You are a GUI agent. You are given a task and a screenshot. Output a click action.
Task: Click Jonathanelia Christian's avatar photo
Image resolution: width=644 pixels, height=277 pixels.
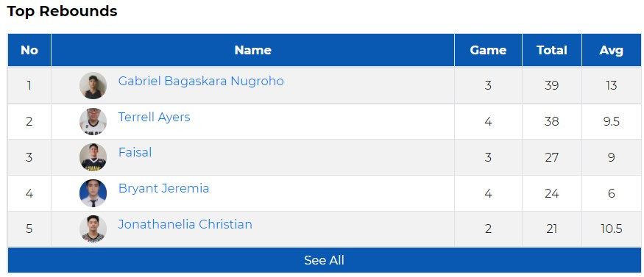(x=93, y=229)
